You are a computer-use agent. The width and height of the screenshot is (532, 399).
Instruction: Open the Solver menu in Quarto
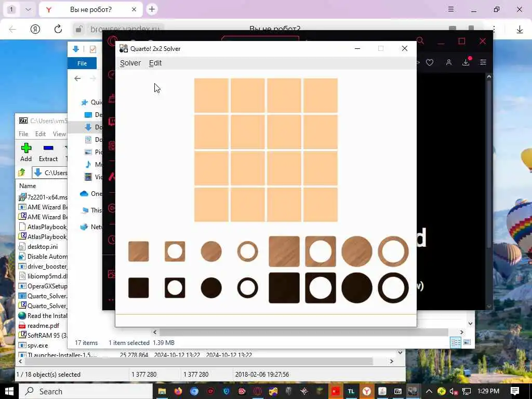pyautogui.click(x=130, y=63)
